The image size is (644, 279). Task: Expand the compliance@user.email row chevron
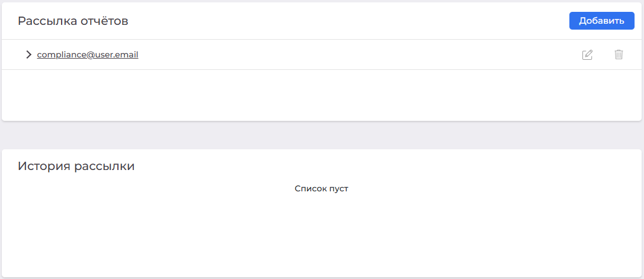point(28,54)
